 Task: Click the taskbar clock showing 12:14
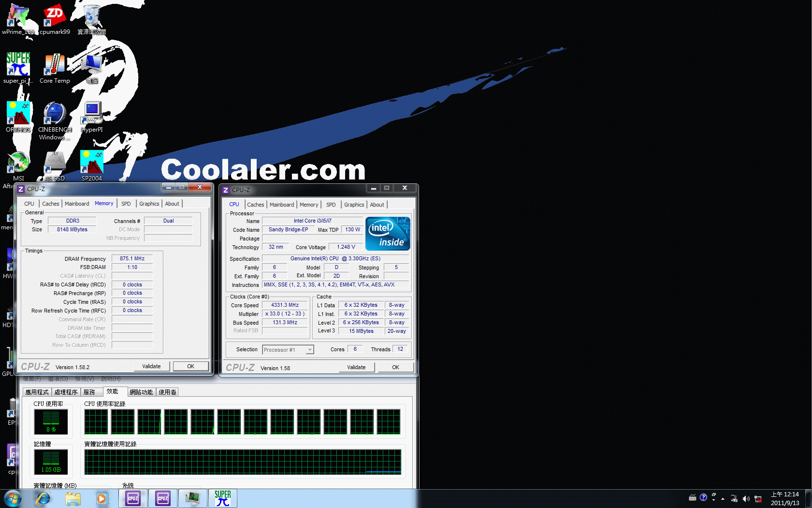785,498
